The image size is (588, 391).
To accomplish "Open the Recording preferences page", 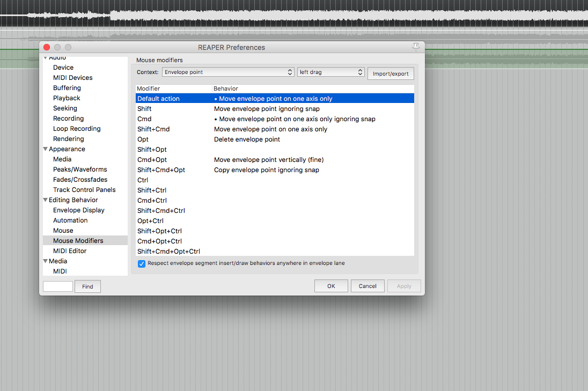I will click(x=68, y=118).
